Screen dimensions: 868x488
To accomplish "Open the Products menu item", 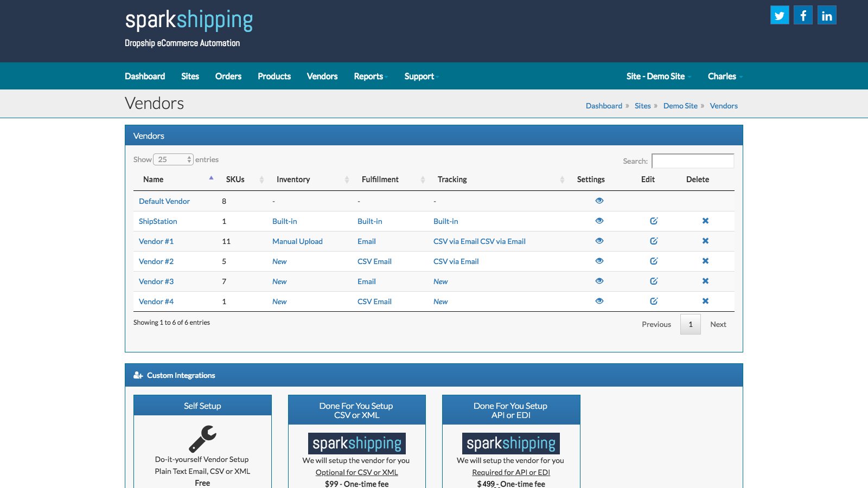I will (274, 76).
